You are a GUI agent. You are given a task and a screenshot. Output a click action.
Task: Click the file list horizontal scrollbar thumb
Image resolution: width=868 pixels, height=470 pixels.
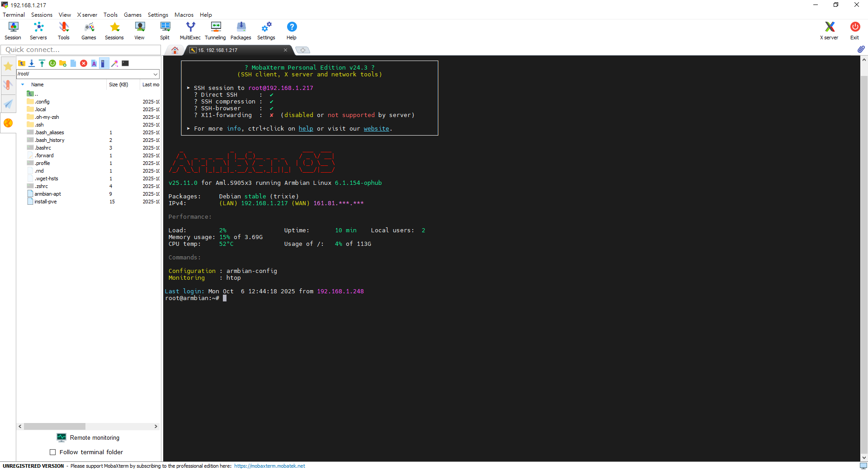[55, 426]
